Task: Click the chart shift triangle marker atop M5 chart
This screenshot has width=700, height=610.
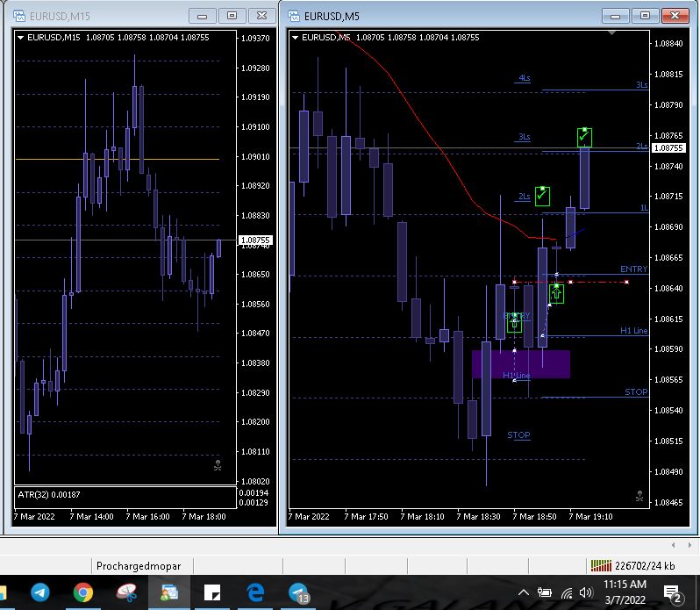Action: 611,32
